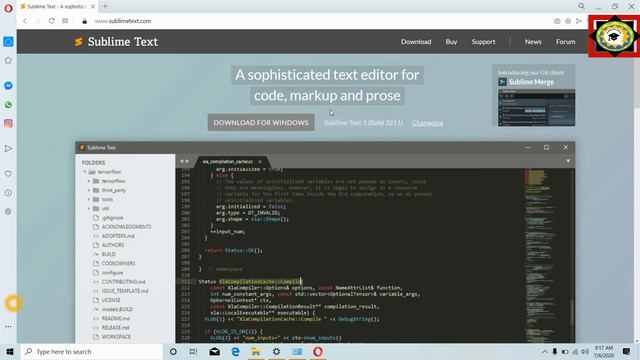Open the Buy page in site nav

click(451, 42)
